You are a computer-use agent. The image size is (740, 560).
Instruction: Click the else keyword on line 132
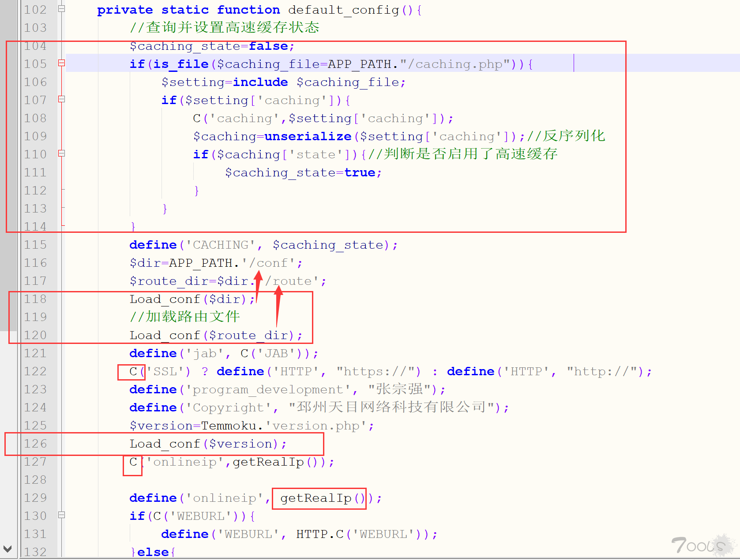153,553
